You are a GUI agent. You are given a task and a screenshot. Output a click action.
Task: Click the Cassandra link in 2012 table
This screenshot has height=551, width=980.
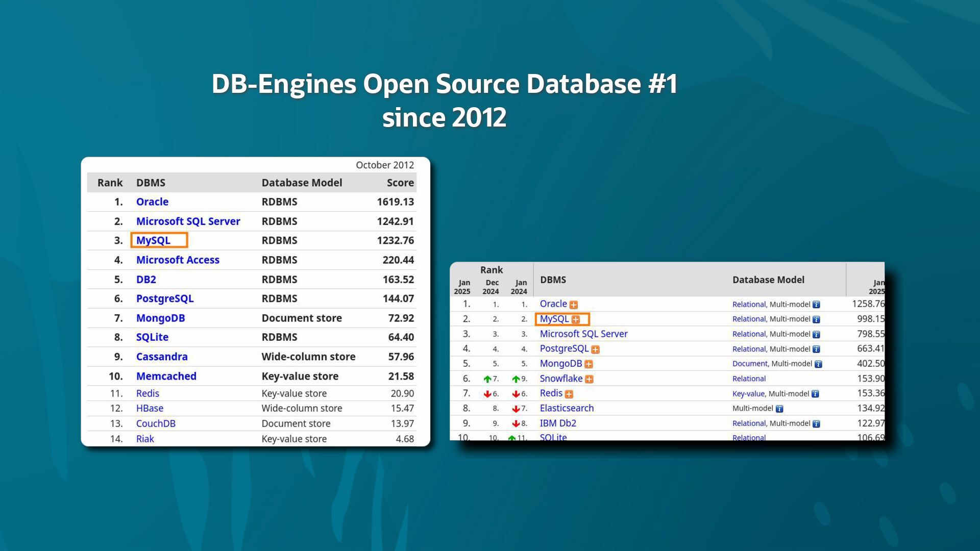(x=162, y=357)
